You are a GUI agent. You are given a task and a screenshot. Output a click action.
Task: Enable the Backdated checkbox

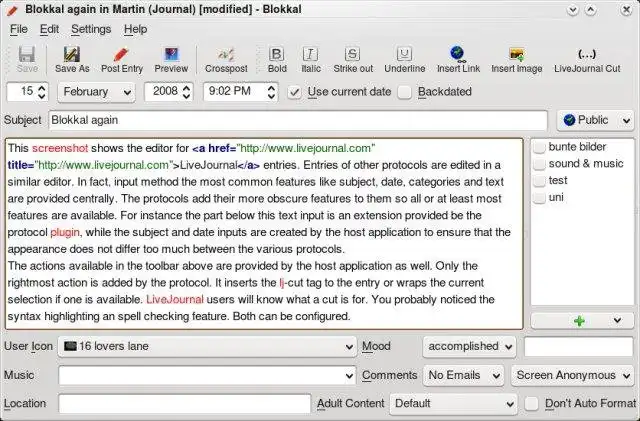[404, 92]
